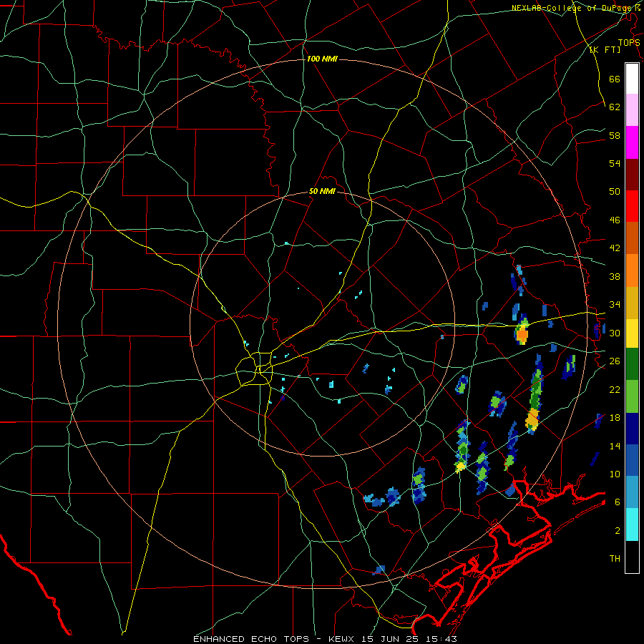Click the legend value 42

pos(615,248)
